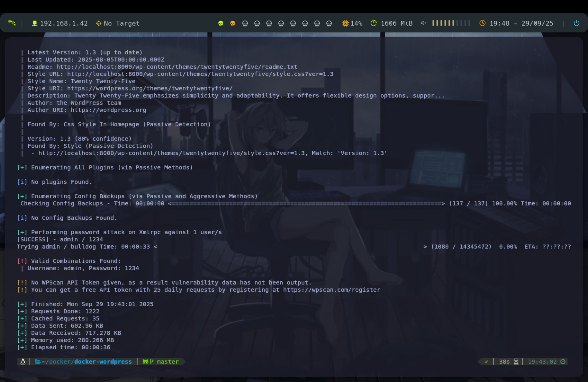Click the CPU usage chip icon
The image size is (588, 382).
pyautogui.click(x=345, y=23)
